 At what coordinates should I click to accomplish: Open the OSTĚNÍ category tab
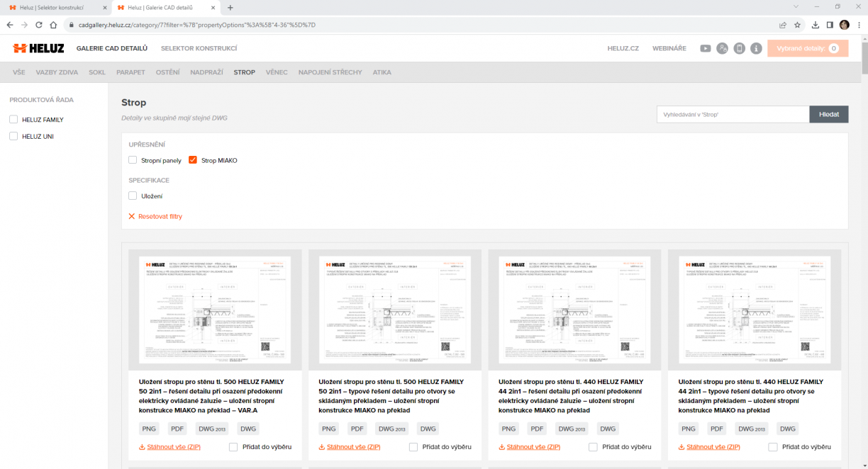coord(167,72)
